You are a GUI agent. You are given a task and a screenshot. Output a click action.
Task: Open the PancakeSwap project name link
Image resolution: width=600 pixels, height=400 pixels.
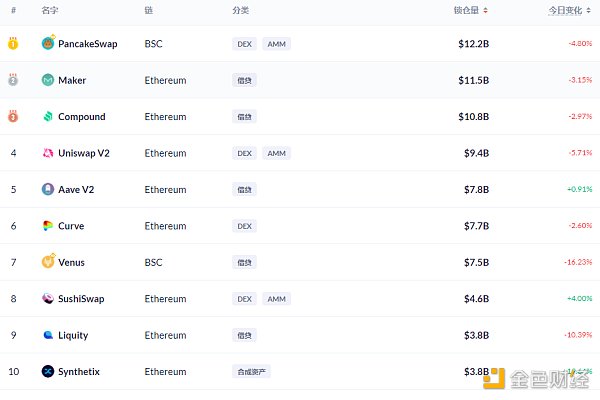pos(88,44)
